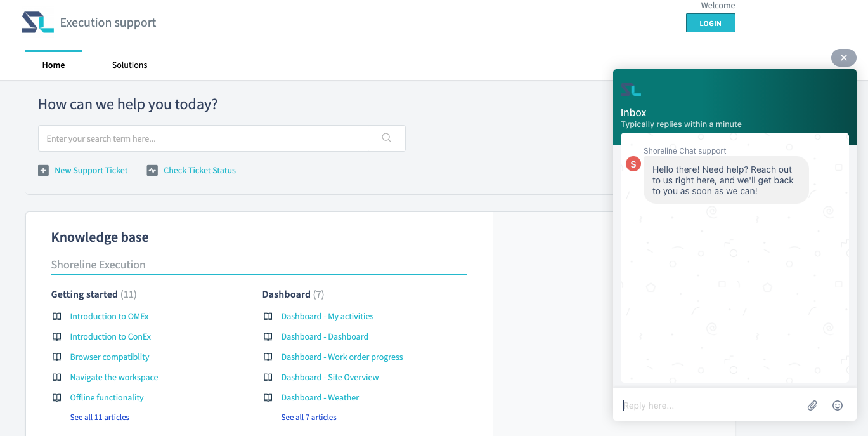Viewport: 868px width, 436px height.
Task: Click See all 11 articles link
Action: click(x=100, y=417)
